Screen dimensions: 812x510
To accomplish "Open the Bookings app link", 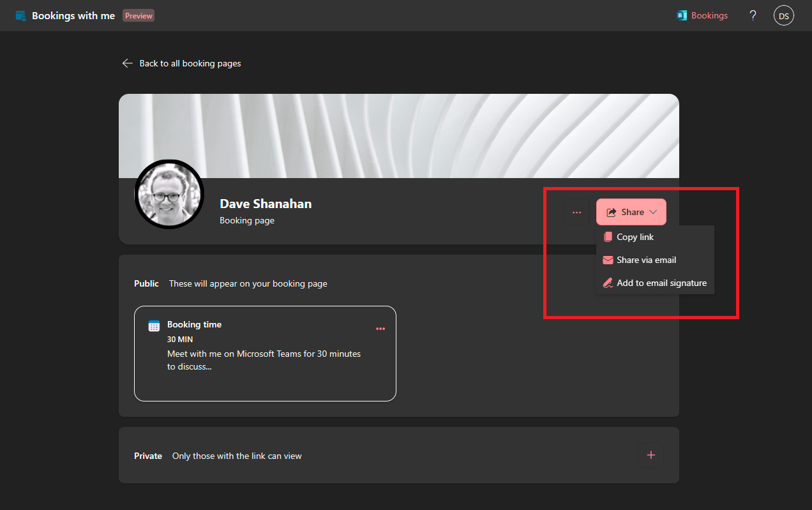I will 702,15.
